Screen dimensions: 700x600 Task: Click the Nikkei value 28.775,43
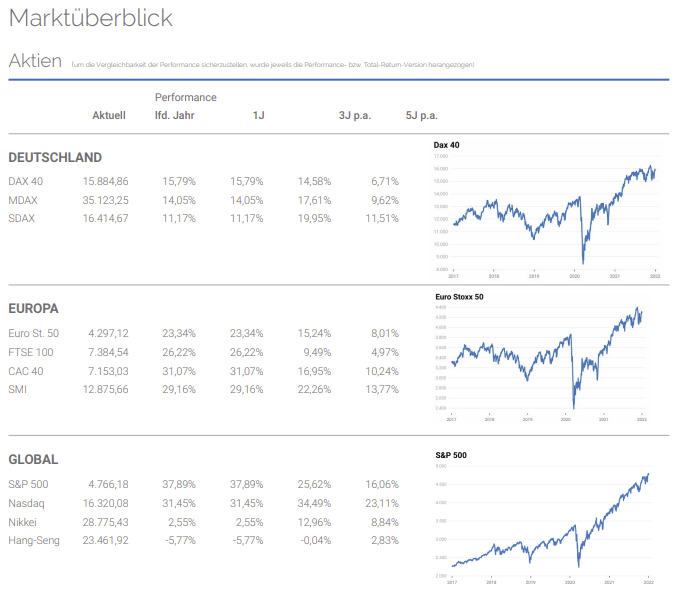click(106, 522)
